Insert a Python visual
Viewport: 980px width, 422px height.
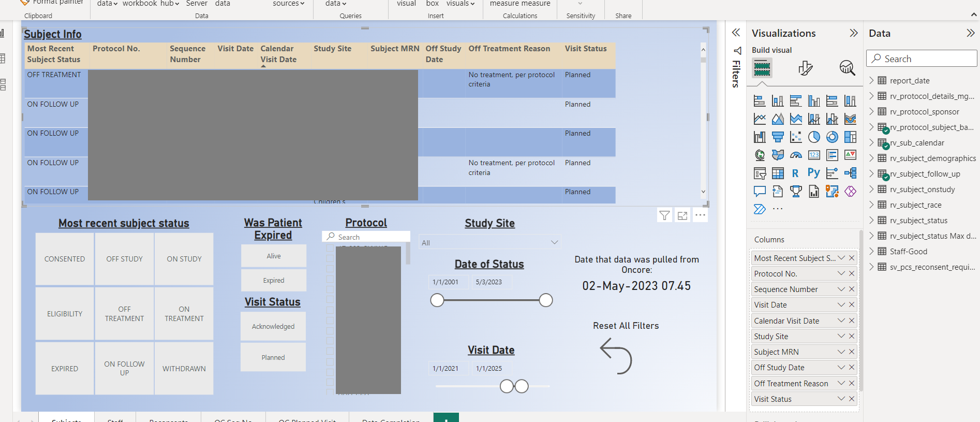click(x=814, y=173)
